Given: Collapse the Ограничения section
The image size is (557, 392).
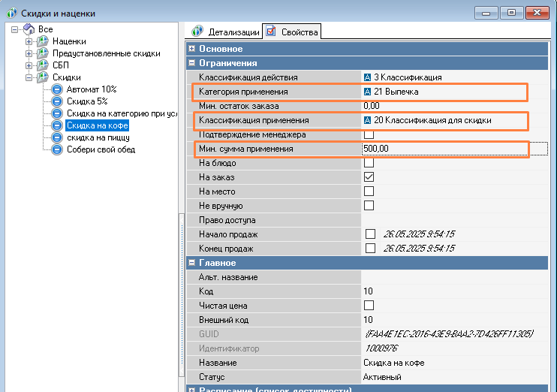Looking at the screenshot, I should tap(192, 63).
